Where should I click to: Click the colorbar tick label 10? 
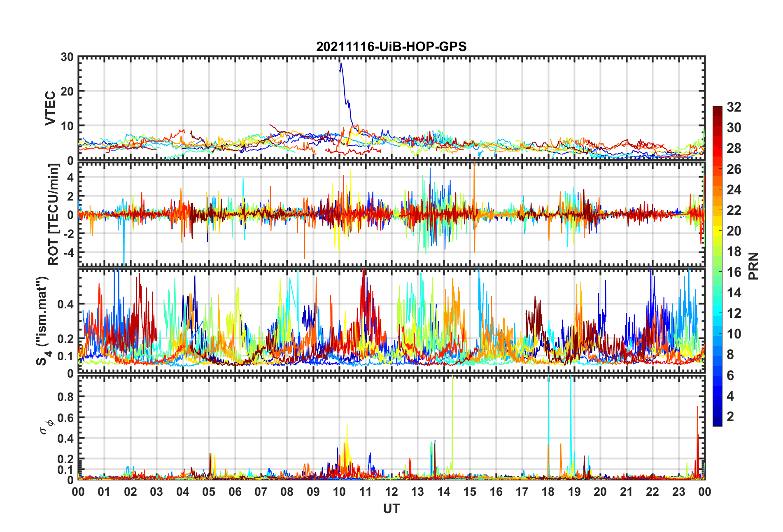click(x=734, y=334)
